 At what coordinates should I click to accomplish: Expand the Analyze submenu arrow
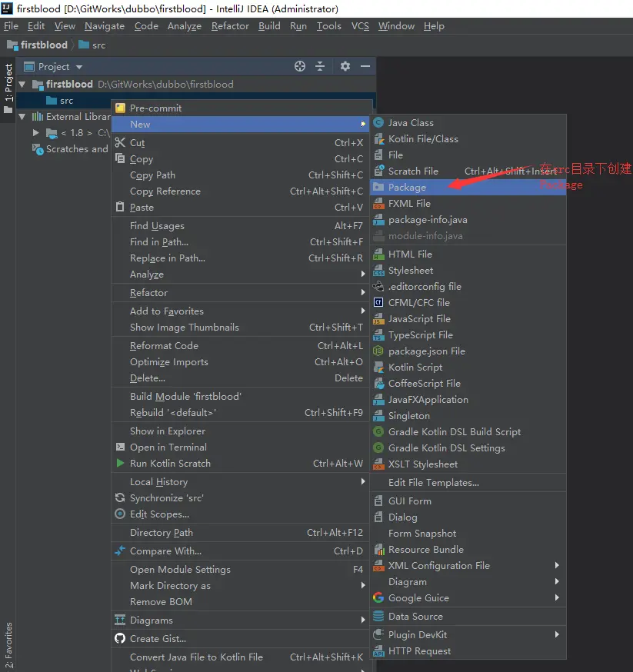tap(363, 274)
